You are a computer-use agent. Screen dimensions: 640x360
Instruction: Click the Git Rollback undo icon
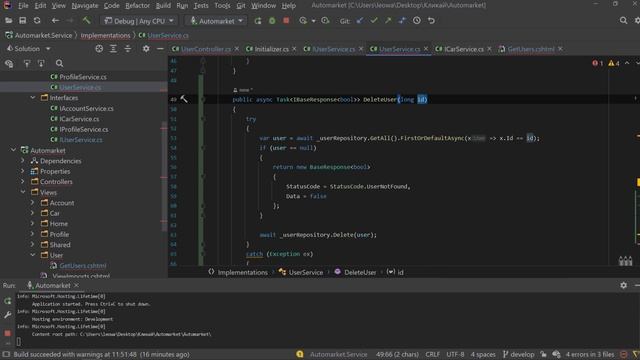[x=431, y=20]
